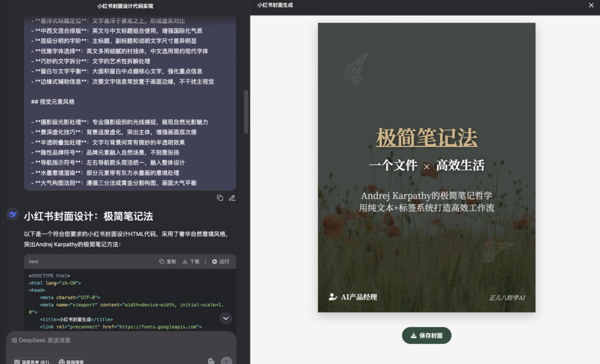Click the user pen icon beside AI产品经理
The width and height of the screenshot is (600, 364).
[x=333, y=297]
